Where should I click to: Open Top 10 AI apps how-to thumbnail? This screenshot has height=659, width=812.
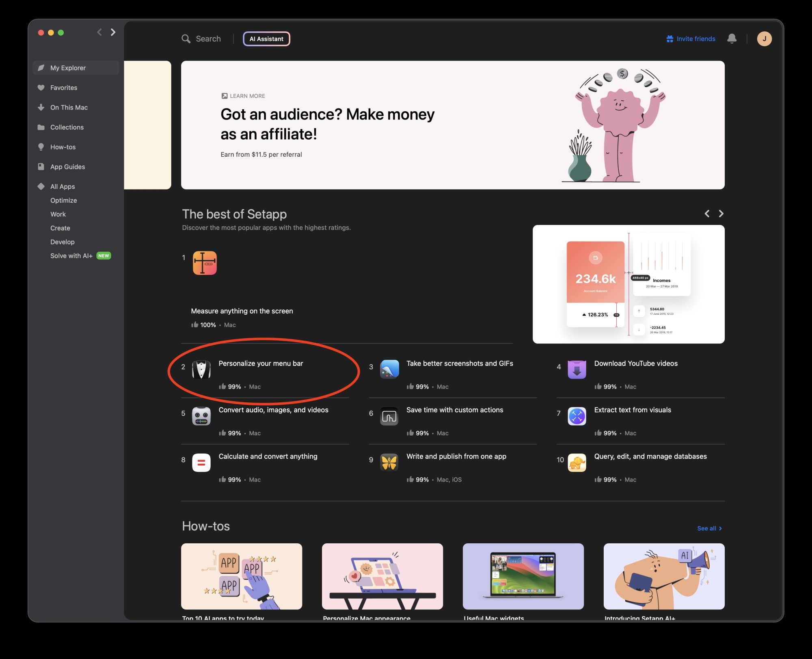[242, 577]
